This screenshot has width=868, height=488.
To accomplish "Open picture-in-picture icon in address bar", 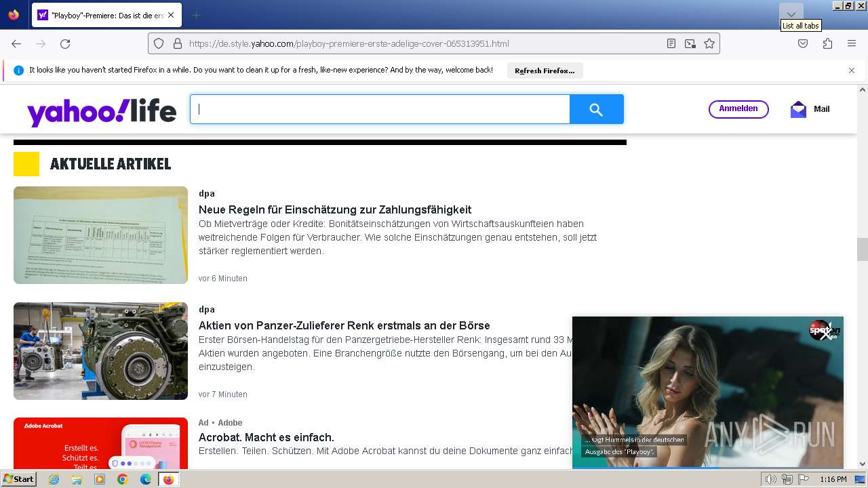I will click(690, 43).
